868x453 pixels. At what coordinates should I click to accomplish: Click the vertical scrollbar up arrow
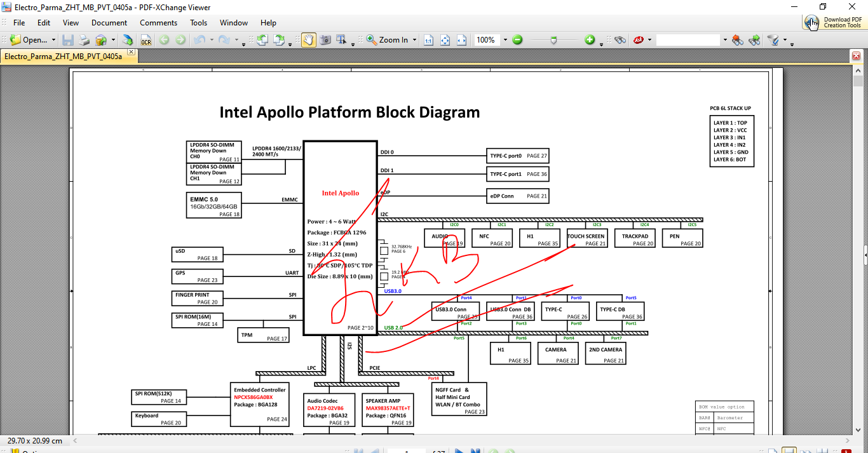pyautogui.click(x=857, y=72)
